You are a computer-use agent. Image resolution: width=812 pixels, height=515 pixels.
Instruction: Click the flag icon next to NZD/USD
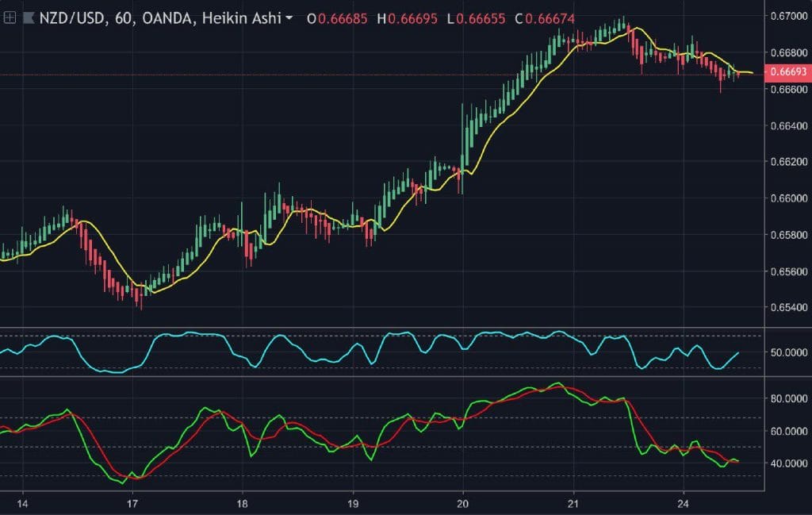pyautogui.click(x=29, y=18)
